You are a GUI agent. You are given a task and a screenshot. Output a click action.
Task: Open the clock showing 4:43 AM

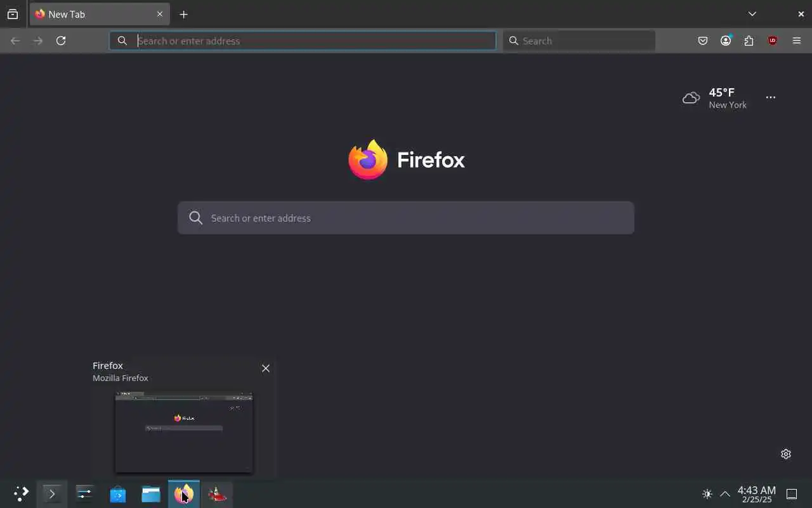(x=756, y=494)
